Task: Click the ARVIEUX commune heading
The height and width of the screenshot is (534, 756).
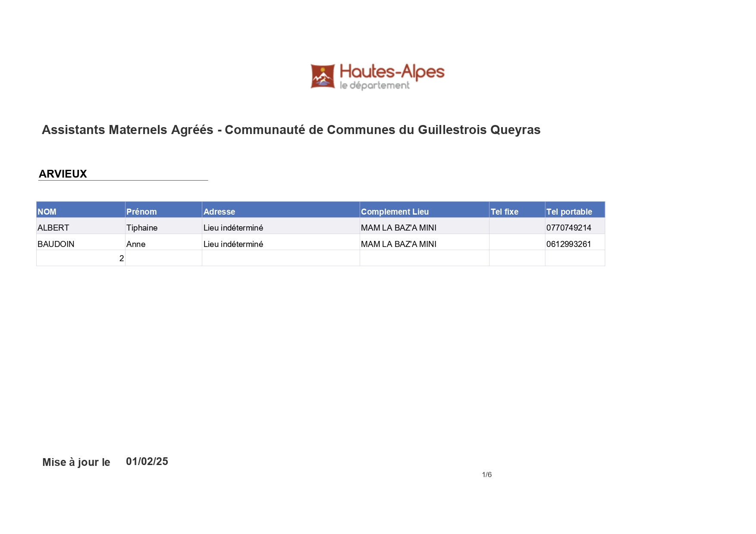Action: click(63, 174)
